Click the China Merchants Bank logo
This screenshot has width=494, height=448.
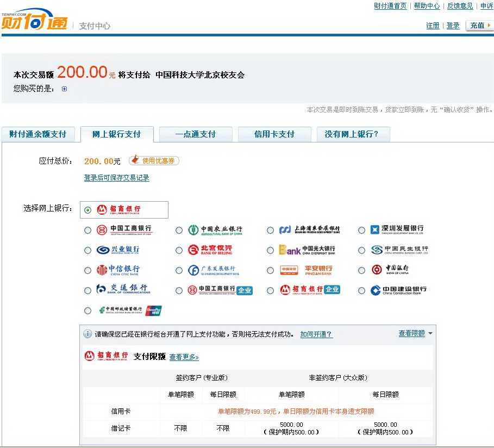[118, 210]
